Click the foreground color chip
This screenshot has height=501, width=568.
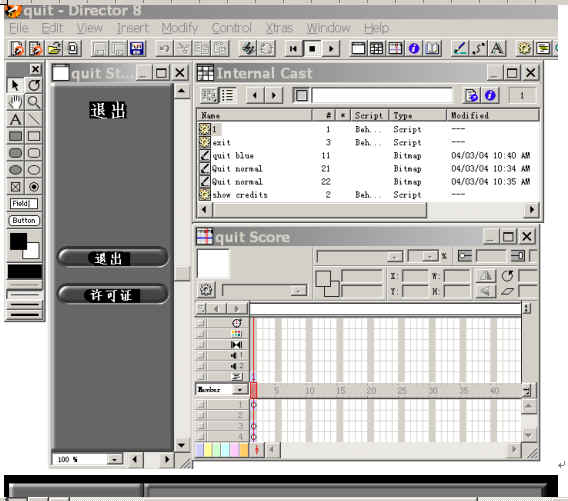(x=18, y=241)
